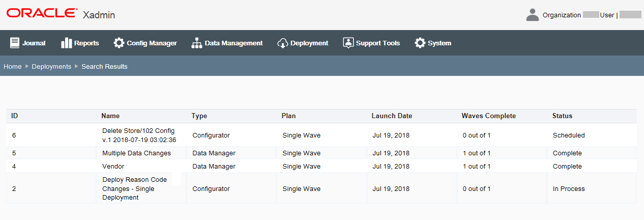This screenshot has width=644, height=220.
Task: Click the Data Management hierarchy icon
Action: point(197,43)
